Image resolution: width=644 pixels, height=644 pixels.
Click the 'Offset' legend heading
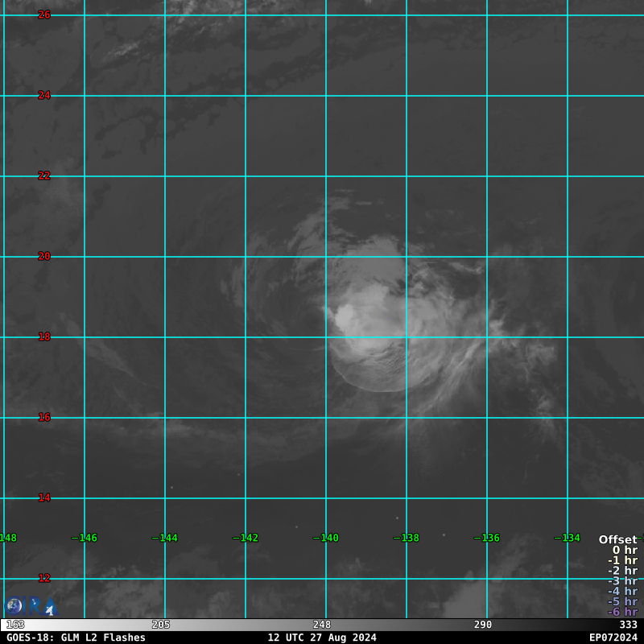coord(617,539)
